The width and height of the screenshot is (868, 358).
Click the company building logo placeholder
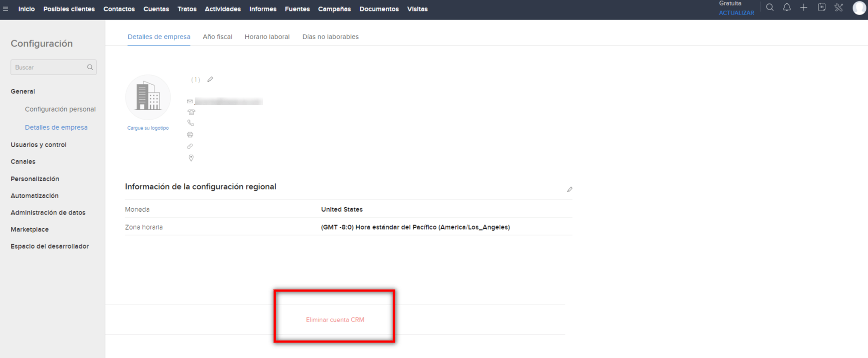point(148,97)
